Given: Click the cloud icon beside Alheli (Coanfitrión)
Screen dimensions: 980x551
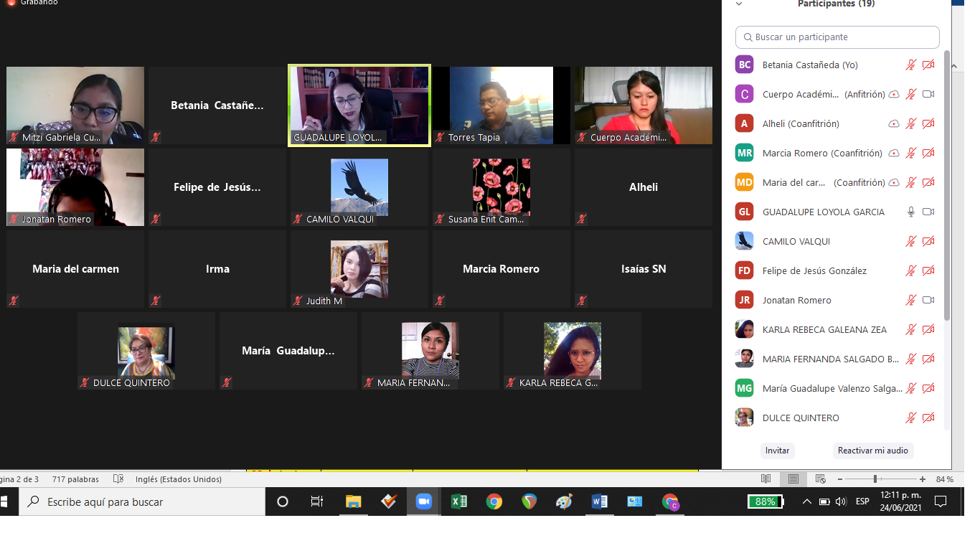Looking at the screenshot, I should (x=894, y=124).
